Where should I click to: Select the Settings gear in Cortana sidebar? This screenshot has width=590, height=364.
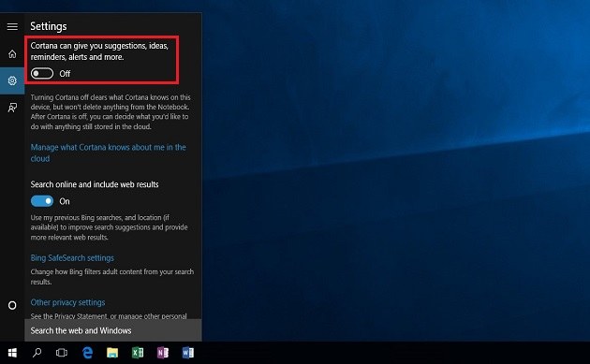12,80
